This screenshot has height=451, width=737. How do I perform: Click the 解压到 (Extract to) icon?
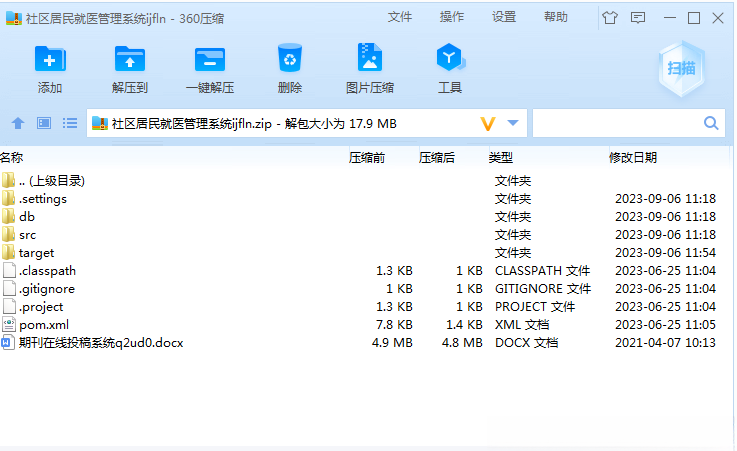coord(130,59)
